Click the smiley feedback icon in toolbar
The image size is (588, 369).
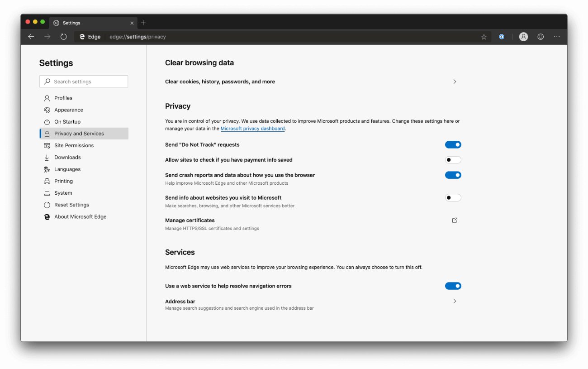(540, 37)
